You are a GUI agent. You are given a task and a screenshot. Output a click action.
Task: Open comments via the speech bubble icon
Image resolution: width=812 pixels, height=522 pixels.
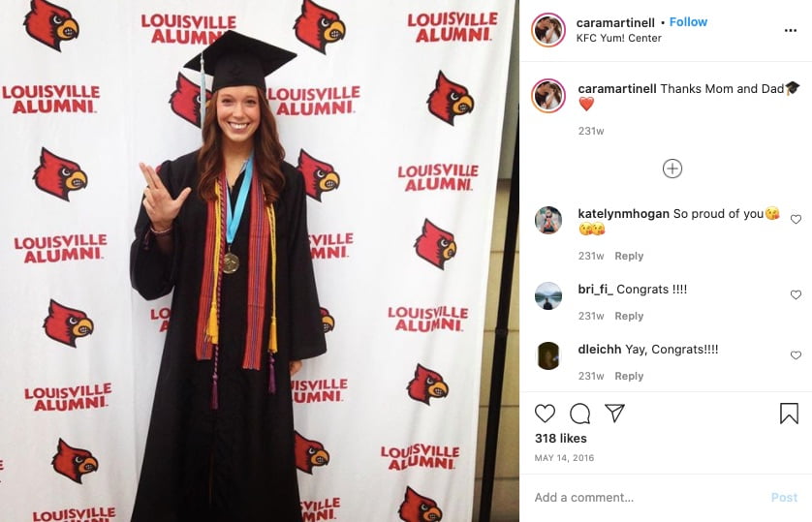click(x=580, y=414)
